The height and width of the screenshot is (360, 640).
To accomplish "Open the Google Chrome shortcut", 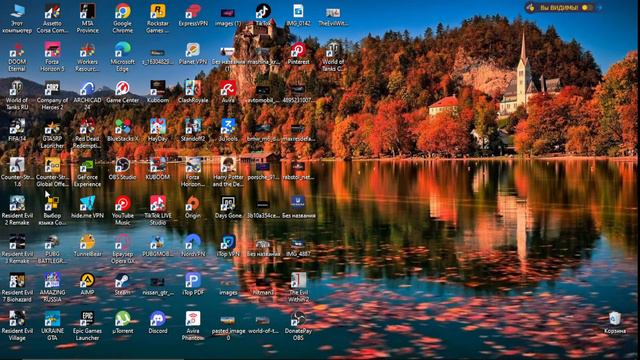I will 122,18.
